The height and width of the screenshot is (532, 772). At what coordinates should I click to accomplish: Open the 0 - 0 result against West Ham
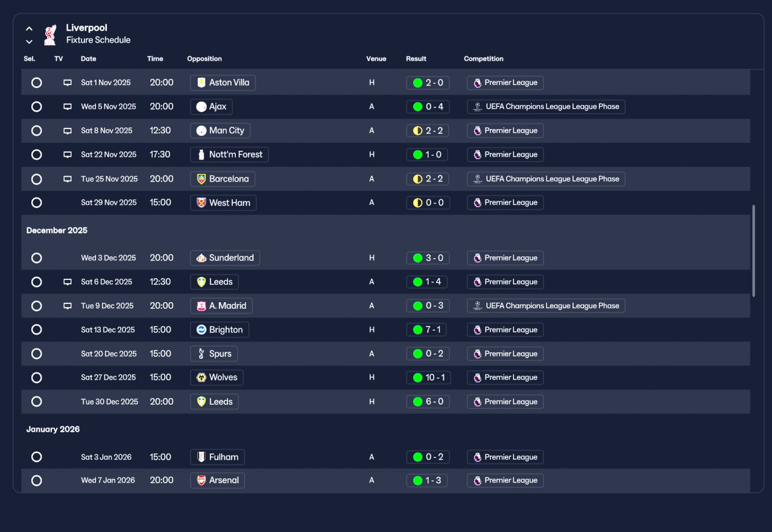click(428, 203)
